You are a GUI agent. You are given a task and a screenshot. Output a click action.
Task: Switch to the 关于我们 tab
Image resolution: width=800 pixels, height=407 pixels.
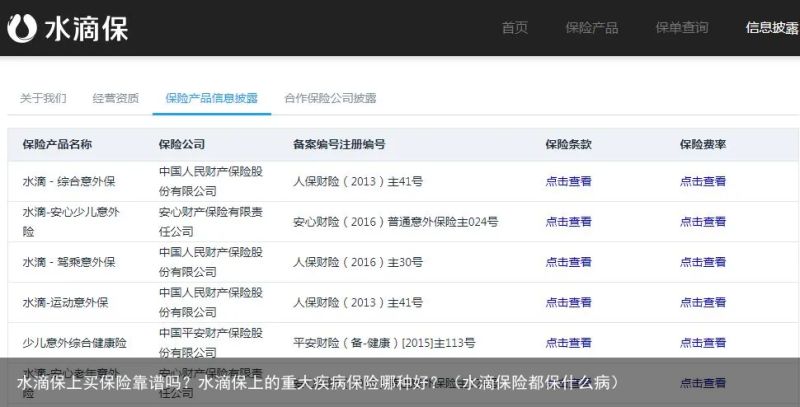(43, 98)
